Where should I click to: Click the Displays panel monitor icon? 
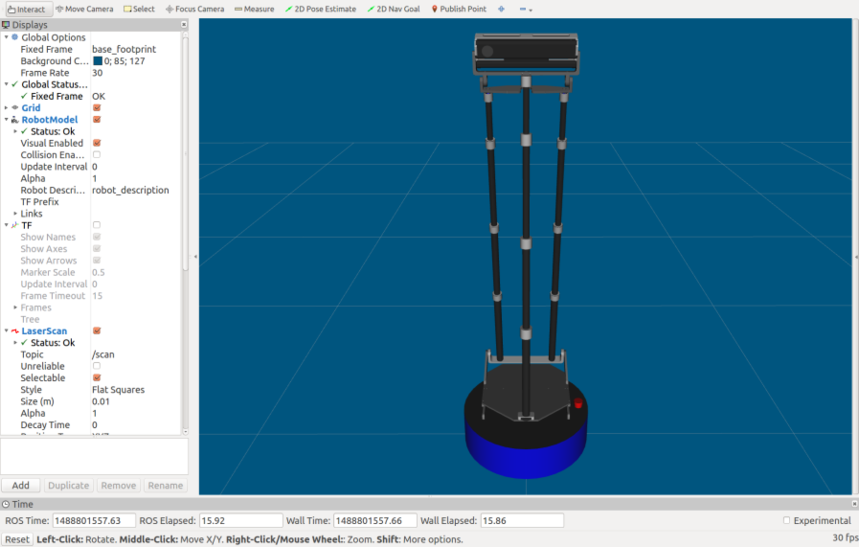6,25
